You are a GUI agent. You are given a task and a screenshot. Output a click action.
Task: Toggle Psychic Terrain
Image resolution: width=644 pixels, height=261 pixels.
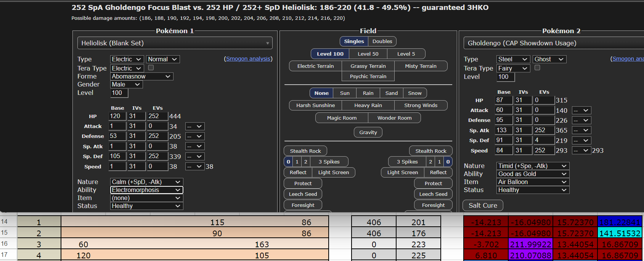368,76
